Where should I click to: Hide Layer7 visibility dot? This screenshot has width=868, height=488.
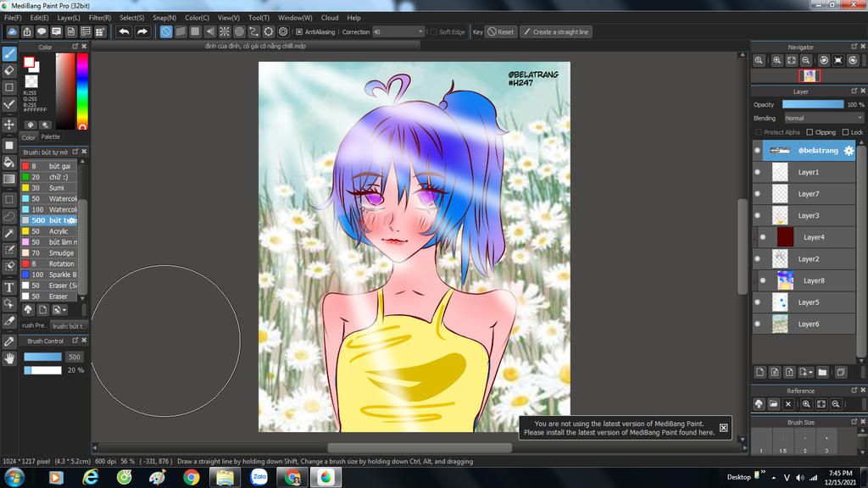tap(757, 194)
